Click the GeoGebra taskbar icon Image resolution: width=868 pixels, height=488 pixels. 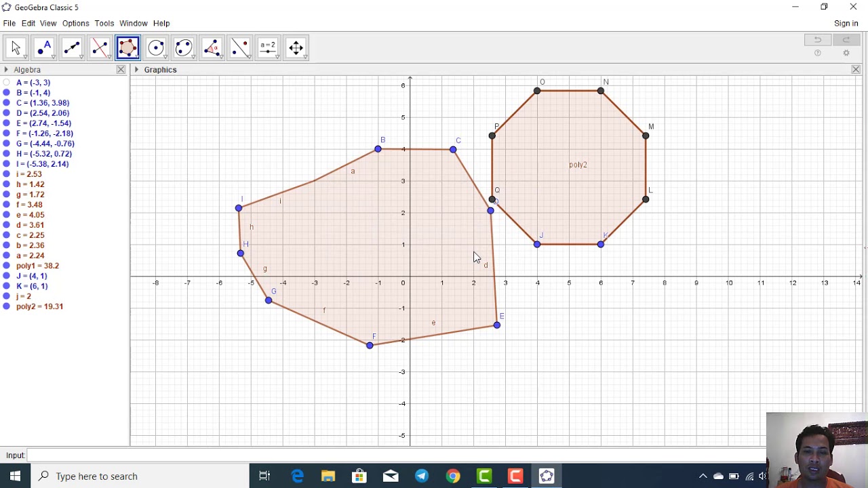pos(547,476)
